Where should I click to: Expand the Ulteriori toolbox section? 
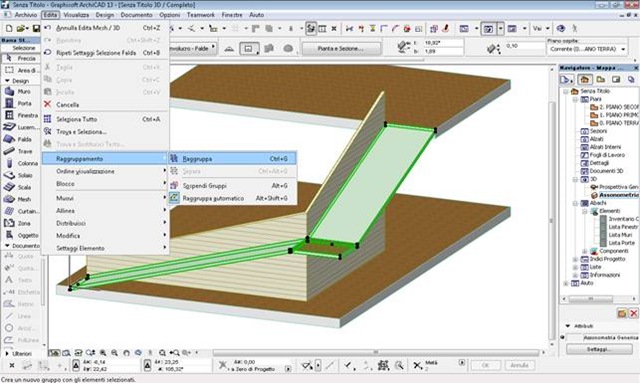[x=7, y=353]
